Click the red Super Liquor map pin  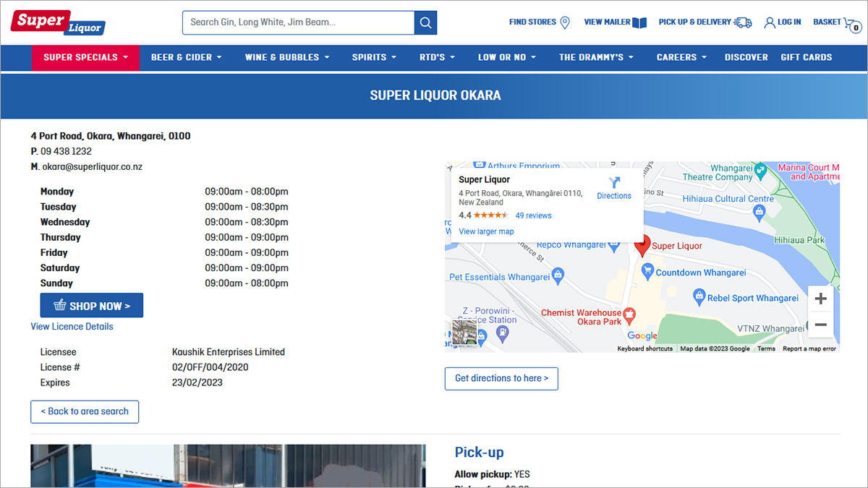(x=642, y=245)
